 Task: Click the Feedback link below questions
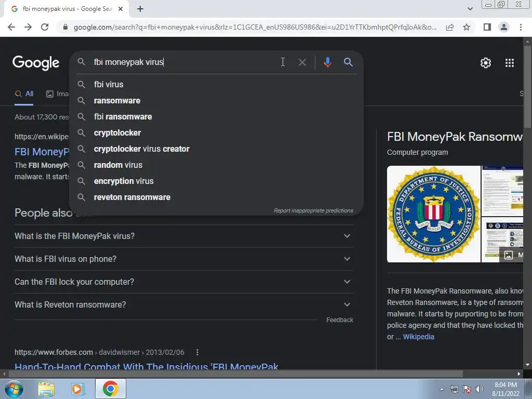click(x=340, y=320)
